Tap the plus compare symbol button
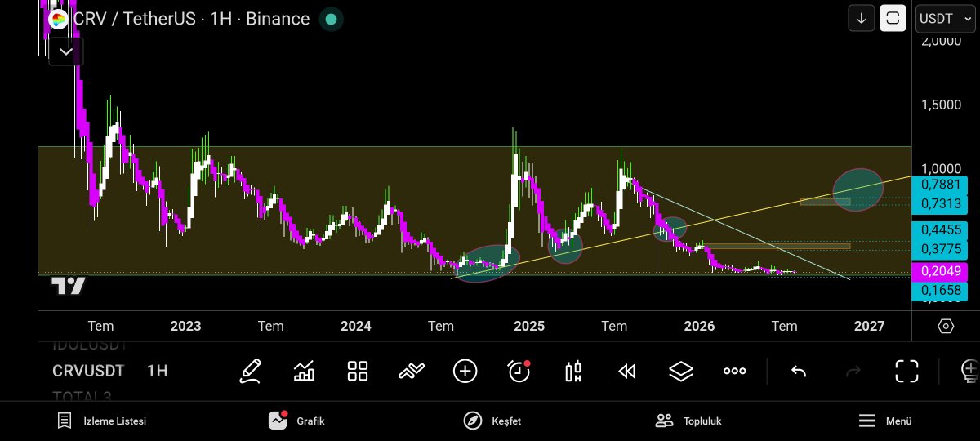Viewport: 980px width, 441px height. (465, 371)
